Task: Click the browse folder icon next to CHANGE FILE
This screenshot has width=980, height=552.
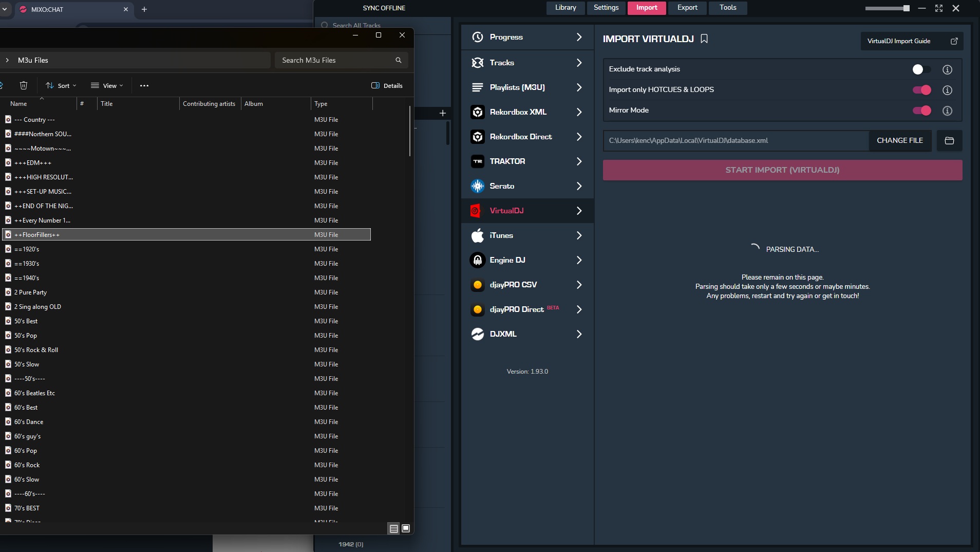Action: click(949, 140)
